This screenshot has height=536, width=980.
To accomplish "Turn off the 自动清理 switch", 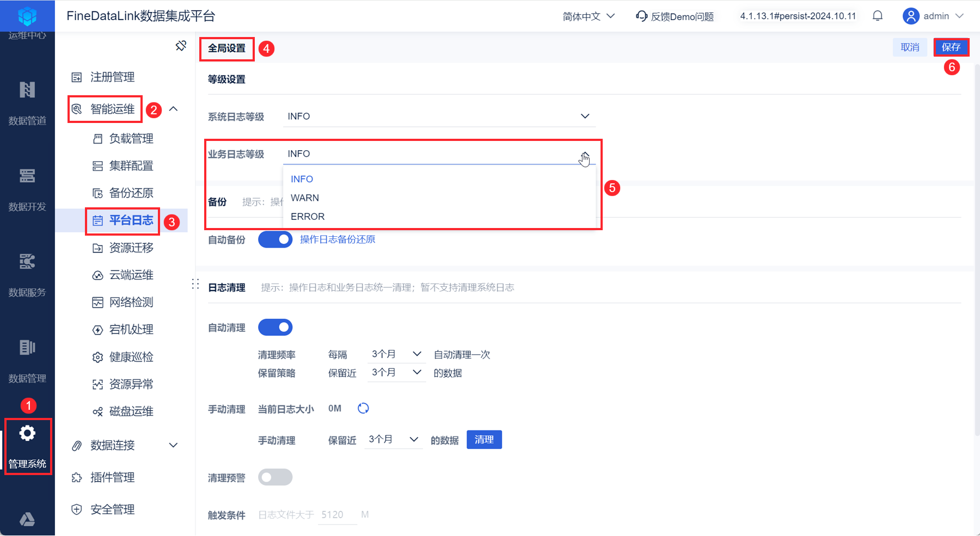I will pos(275,328).
